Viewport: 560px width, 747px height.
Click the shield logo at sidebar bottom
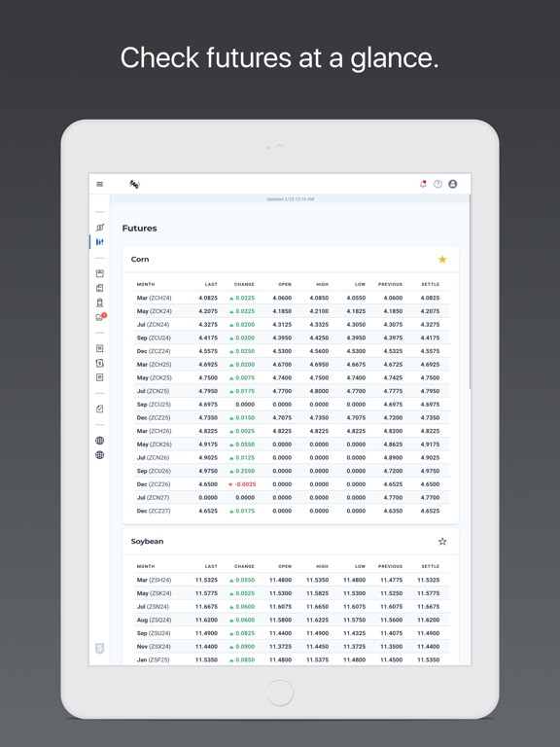99,649
